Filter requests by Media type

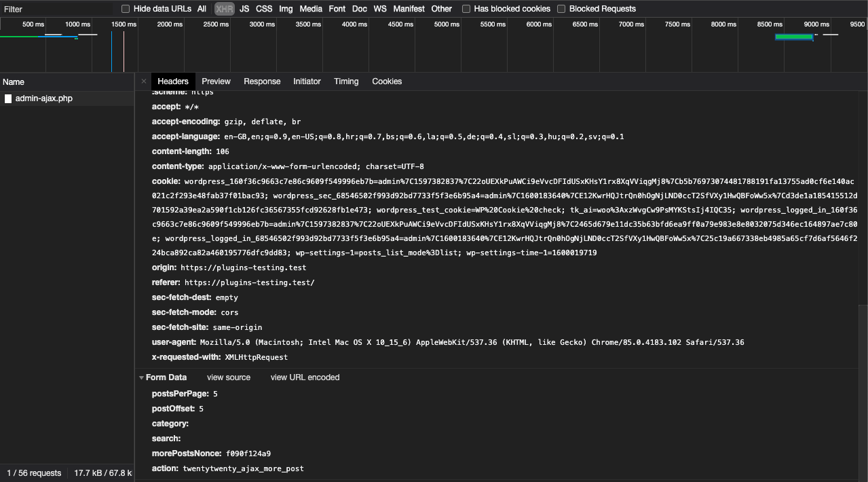pyautogui.click(x=310, y=9)
